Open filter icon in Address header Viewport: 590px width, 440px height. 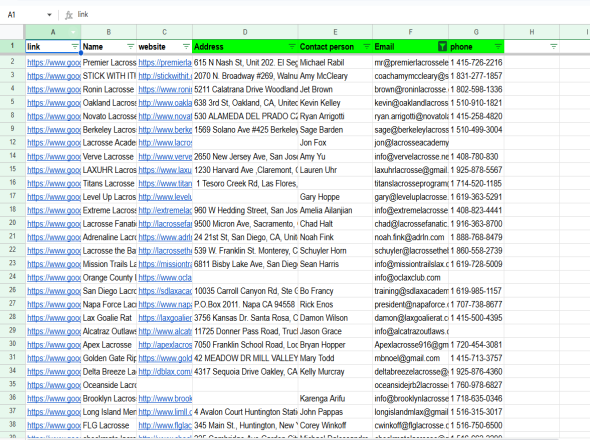pyautogui.click(x=292, y=47)
